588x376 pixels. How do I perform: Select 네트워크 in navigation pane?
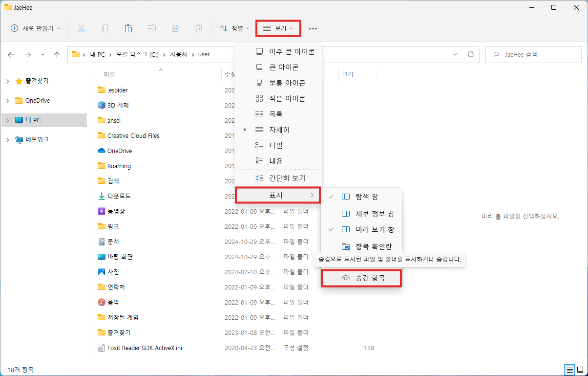point(37,139)
